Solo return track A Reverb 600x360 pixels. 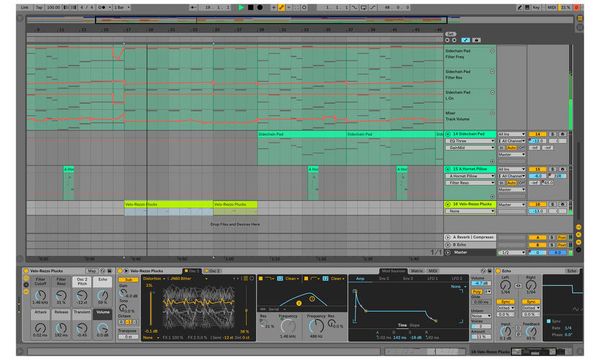tap(552, 238)
